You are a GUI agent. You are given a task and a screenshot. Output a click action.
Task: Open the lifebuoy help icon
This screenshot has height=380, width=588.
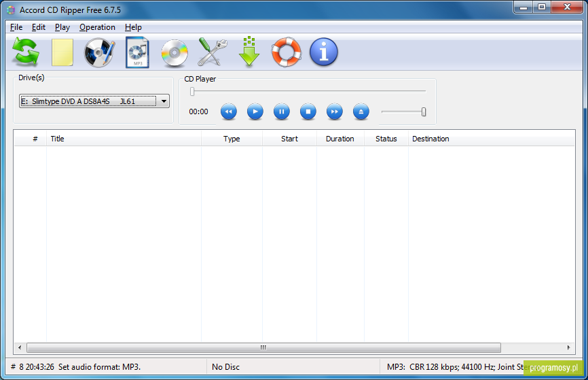point(286,52)
